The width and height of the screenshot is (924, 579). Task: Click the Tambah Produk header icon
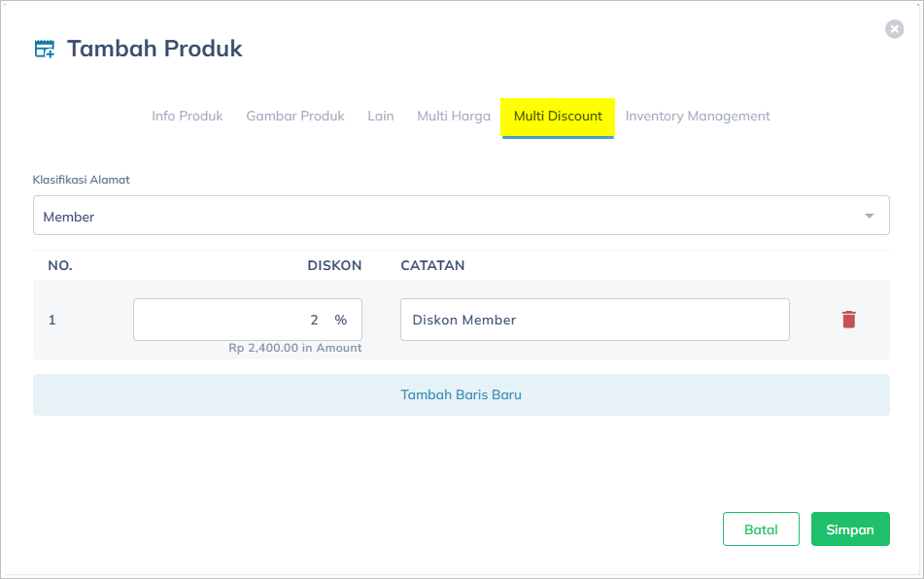coord(45,49)
